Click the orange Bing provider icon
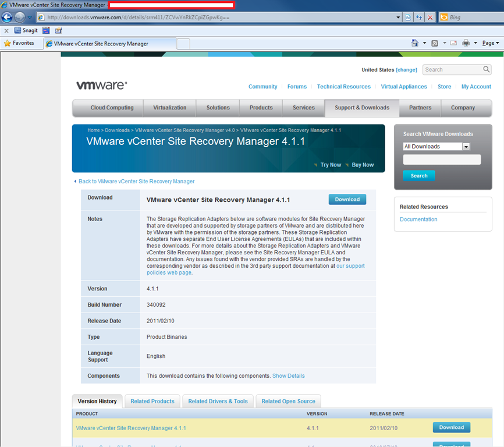 pos(444,17)
